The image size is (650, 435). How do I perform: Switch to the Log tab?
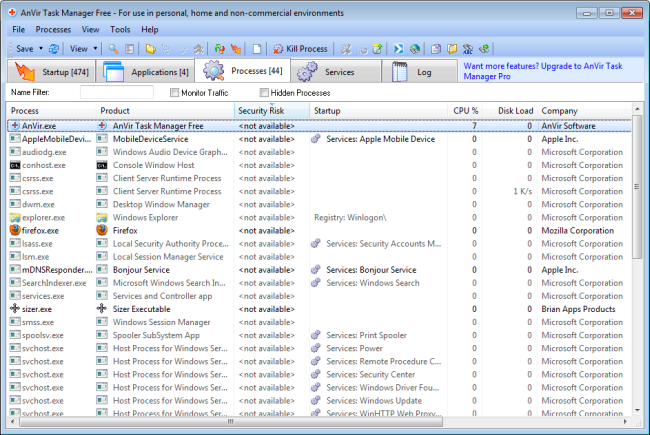419,72
